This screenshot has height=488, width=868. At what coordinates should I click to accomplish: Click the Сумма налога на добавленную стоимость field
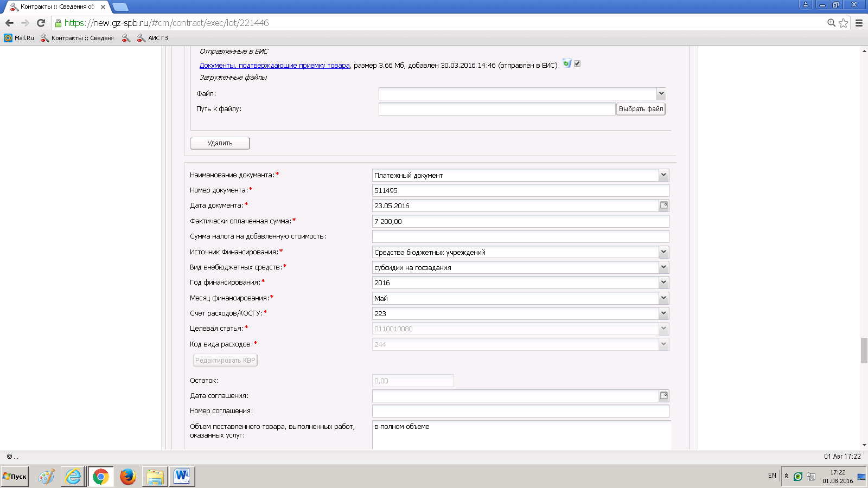point(520,236)
